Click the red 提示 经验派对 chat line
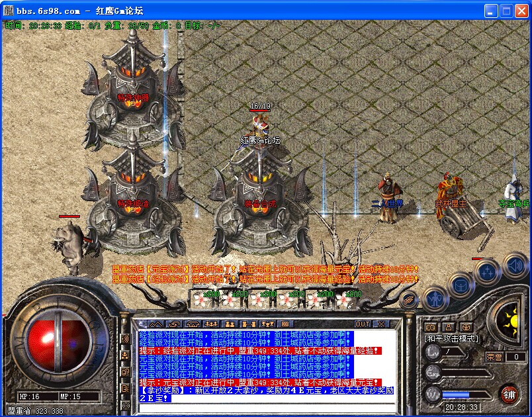Viewport: 532px width, 417px height. (x=261, y=351)
